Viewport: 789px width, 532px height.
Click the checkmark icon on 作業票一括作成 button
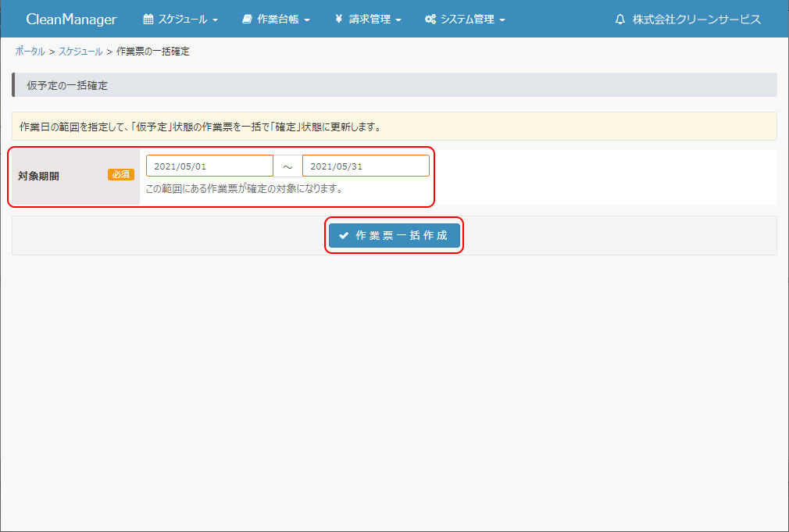point(344,236)
